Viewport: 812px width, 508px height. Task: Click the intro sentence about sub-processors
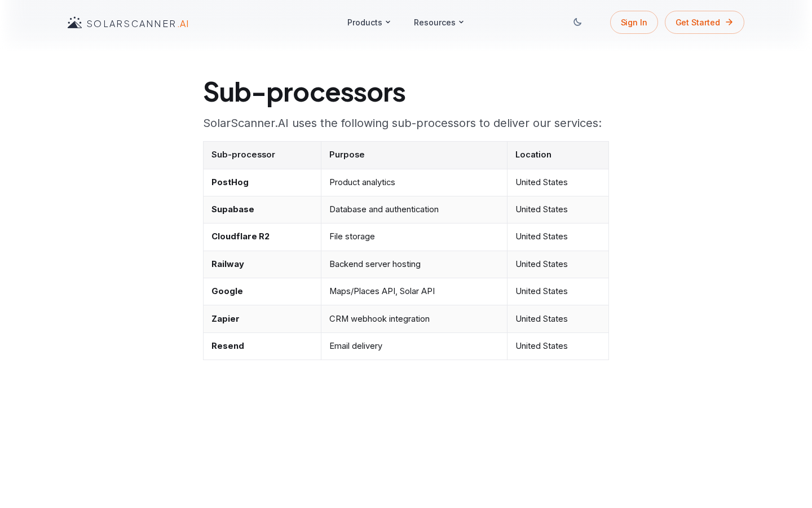tap(403, 123)
